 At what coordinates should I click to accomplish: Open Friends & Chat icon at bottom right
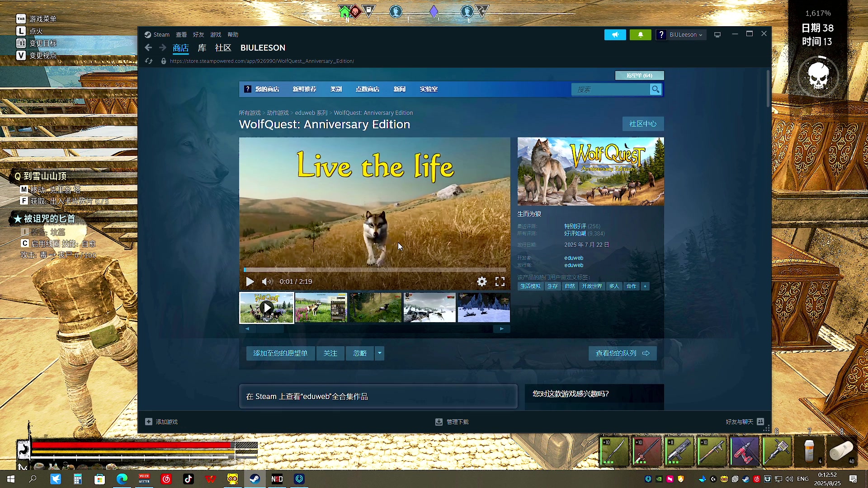point(760,422)
